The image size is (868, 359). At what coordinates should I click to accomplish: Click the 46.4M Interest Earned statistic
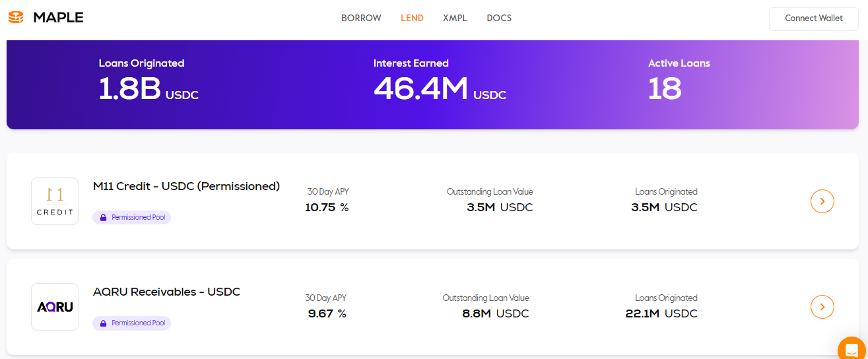click(420, 88)
